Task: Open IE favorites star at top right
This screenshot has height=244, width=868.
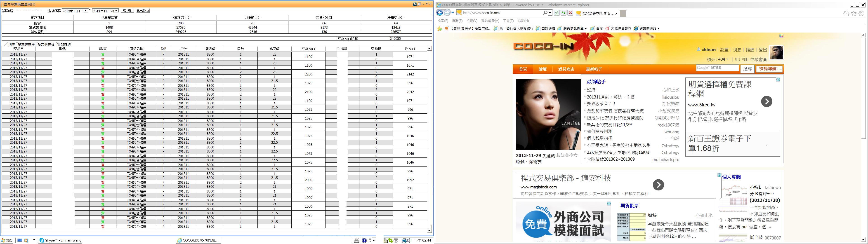Action: (x=854, y=14)
